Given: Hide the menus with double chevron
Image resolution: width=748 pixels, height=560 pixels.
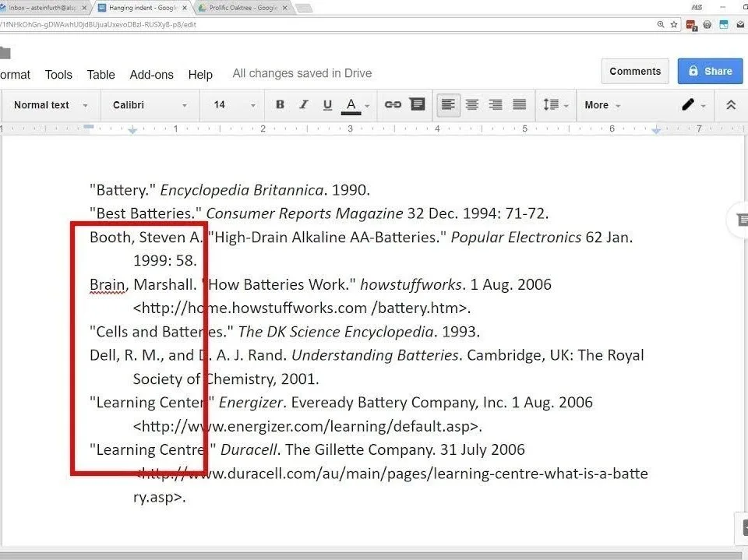Looking at the screenshot, I should point(731,105).
